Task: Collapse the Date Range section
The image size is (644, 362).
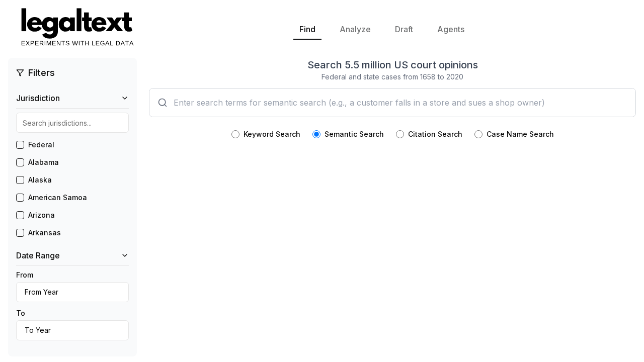Action: point(124,255)
